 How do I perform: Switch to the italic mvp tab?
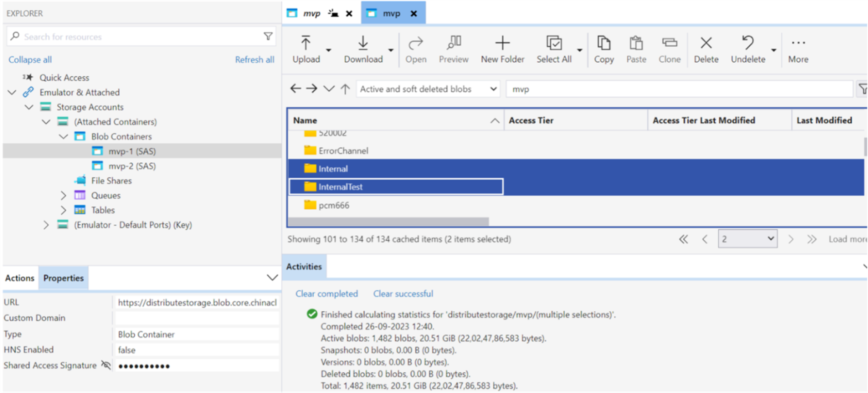[x=312, y=13]
